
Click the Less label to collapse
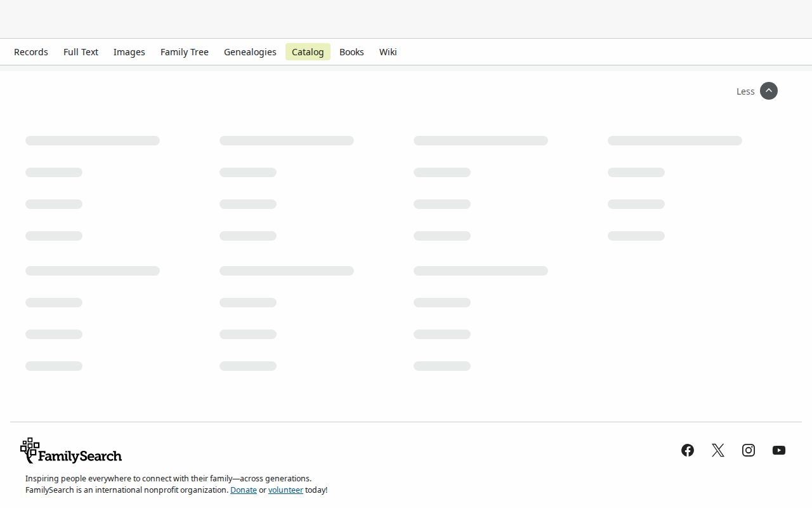745,91
